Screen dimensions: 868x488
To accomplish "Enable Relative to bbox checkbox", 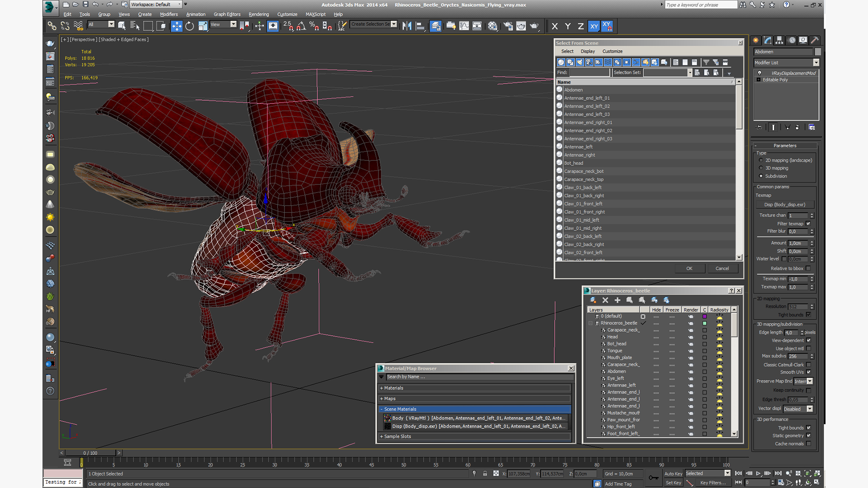I will pos(808,268).
